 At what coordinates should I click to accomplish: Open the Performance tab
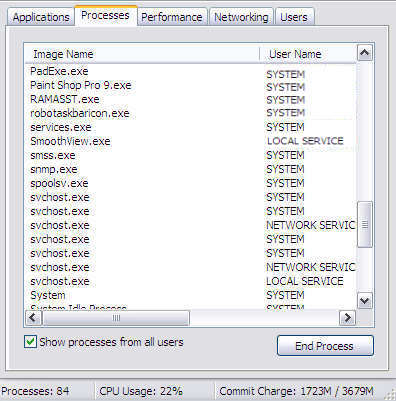point(172,17)
